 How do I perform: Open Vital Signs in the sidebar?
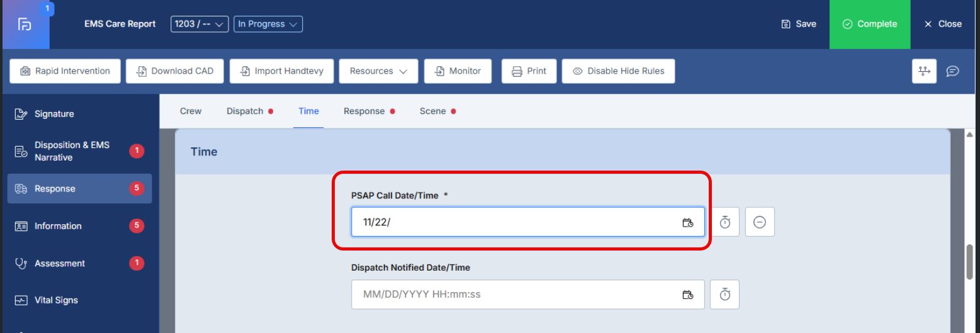coord(55,300)
